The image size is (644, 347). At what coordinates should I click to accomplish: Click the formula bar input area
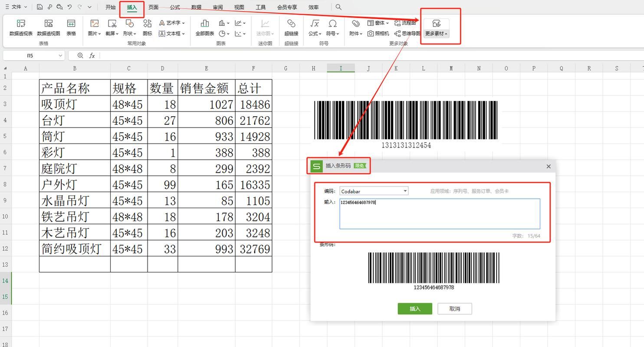coord(371,56)
